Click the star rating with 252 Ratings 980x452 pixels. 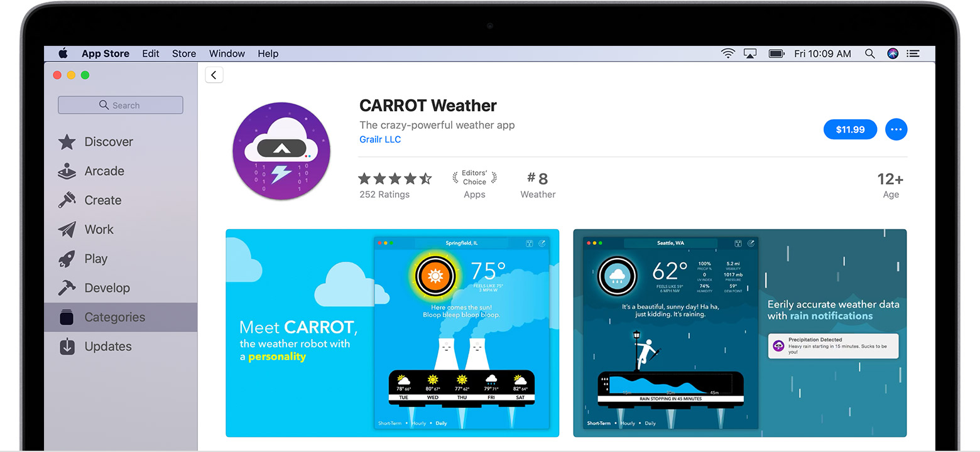click(395, 179)
